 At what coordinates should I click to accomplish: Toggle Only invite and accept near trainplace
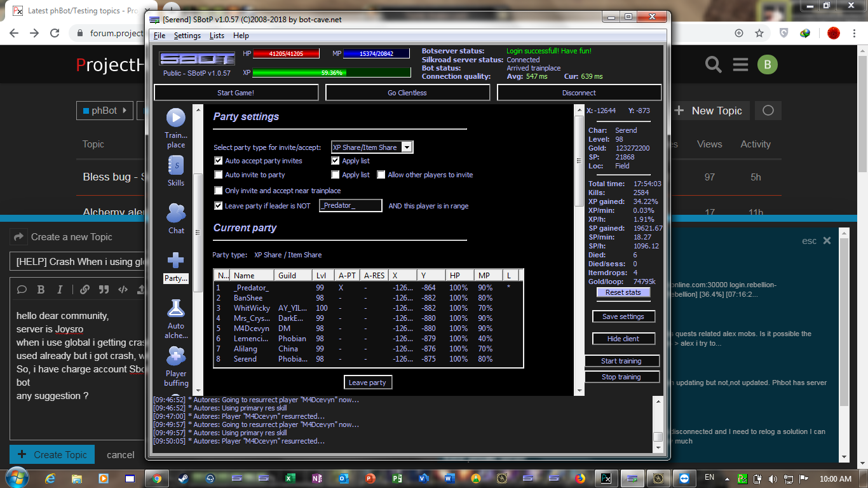tap(219, 191)
